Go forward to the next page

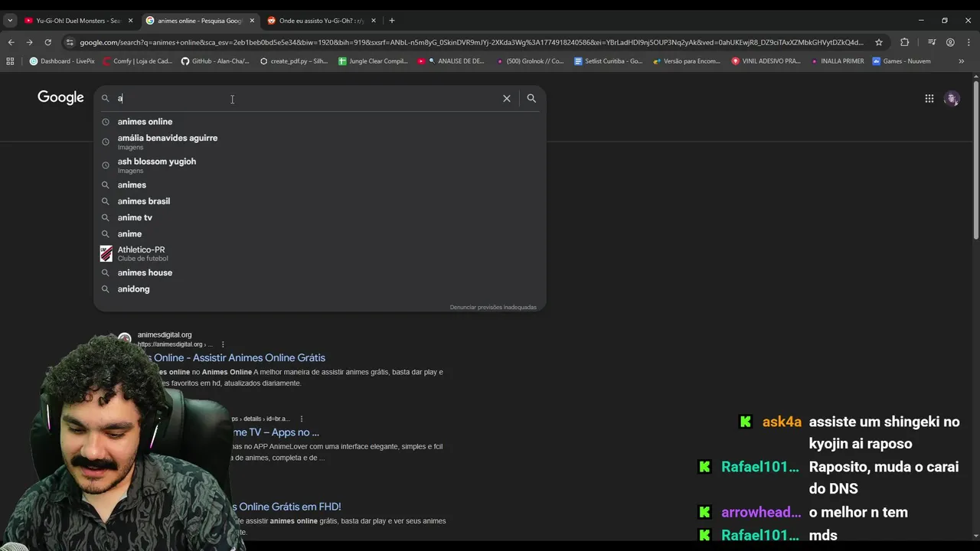[29, 42]
